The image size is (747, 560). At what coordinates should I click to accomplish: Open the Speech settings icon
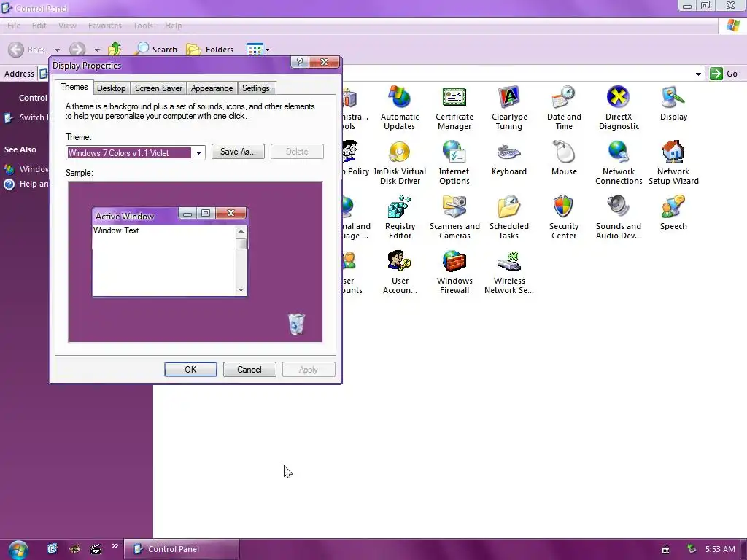point(673,213)
